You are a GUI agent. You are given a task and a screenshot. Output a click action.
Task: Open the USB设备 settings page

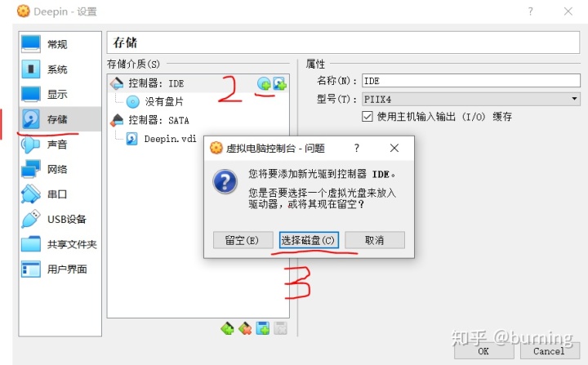(60, 219)
